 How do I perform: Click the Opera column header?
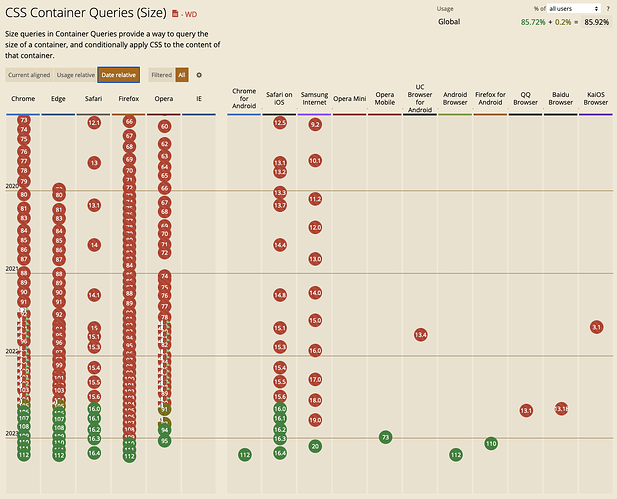click(x=164, y=98)
